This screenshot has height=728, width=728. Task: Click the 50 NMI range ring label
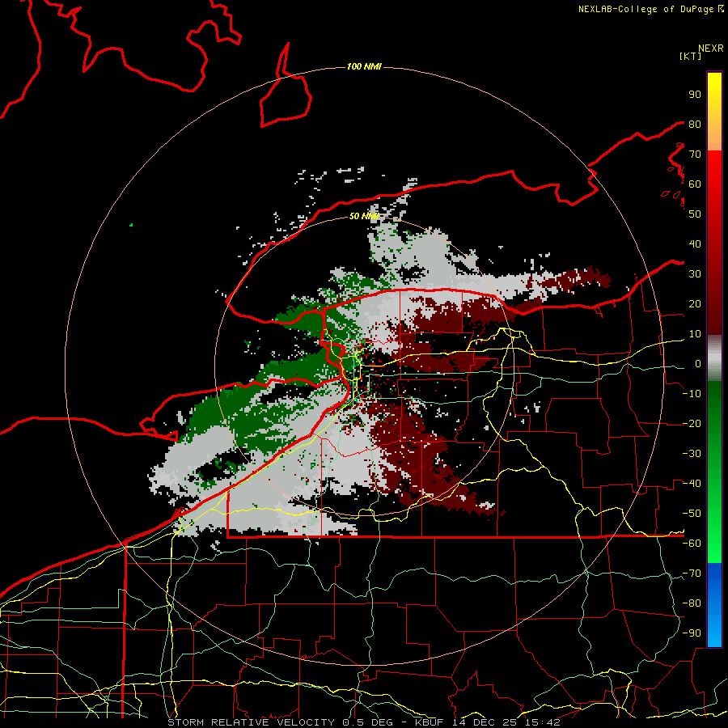pos(364,216)
